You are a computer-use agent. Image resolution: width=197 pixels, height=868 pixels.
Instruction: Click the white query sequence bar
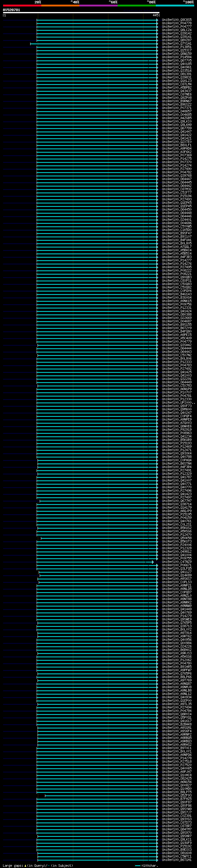81,12
